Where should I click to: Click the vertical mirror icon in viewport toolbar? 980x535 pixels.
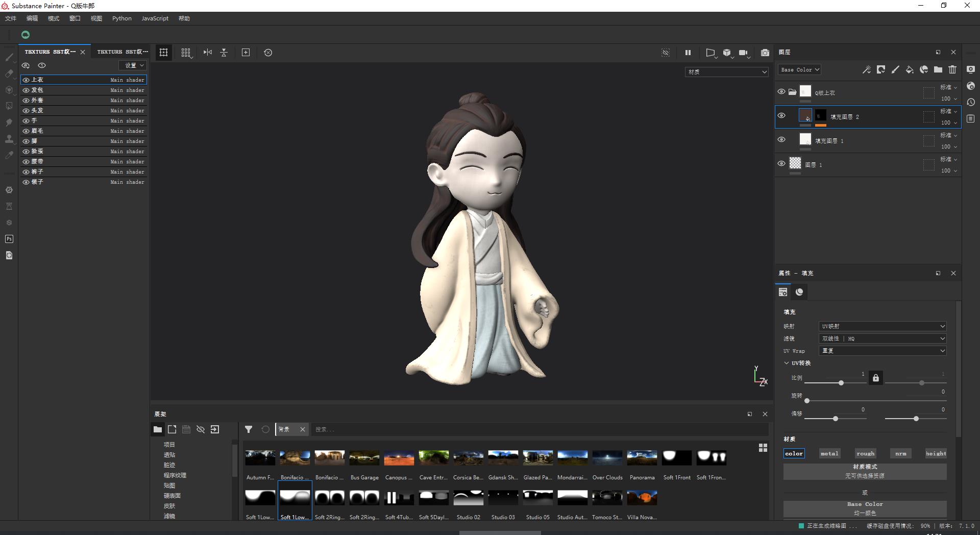tap(224, 52)
